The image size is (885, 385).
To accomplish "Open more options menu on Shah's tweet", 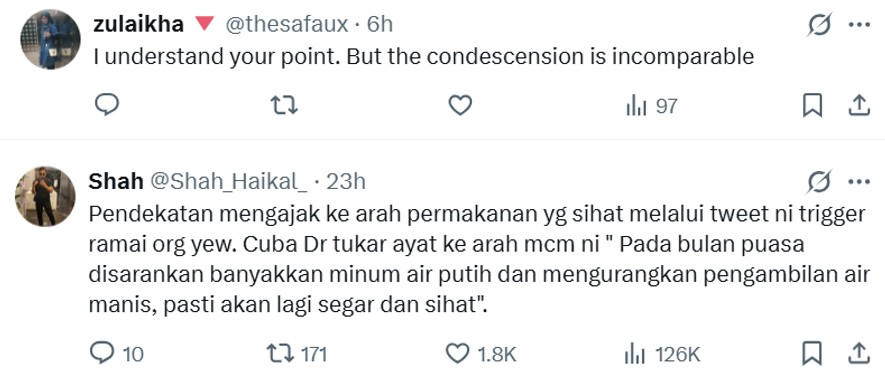I will [859, 182].
